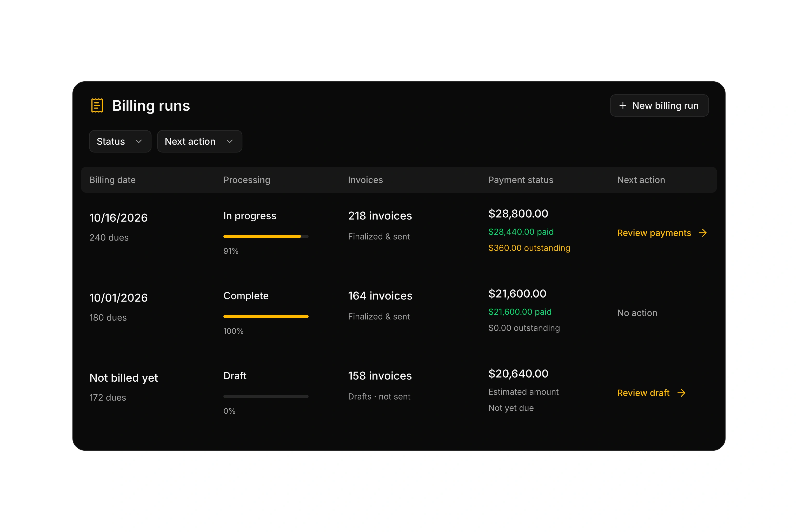
Task: Click the Payment status column header
Action: pos(521,180)
